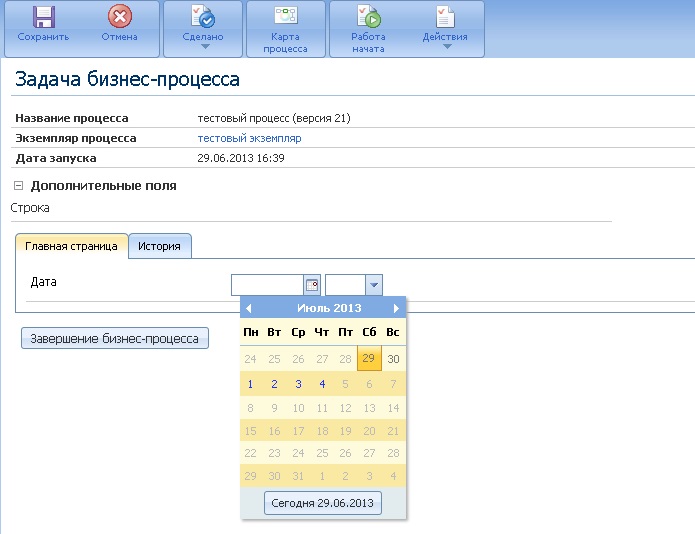Open the time dropdown next to date
Viewport: 695px width, 534px height.
373,285
